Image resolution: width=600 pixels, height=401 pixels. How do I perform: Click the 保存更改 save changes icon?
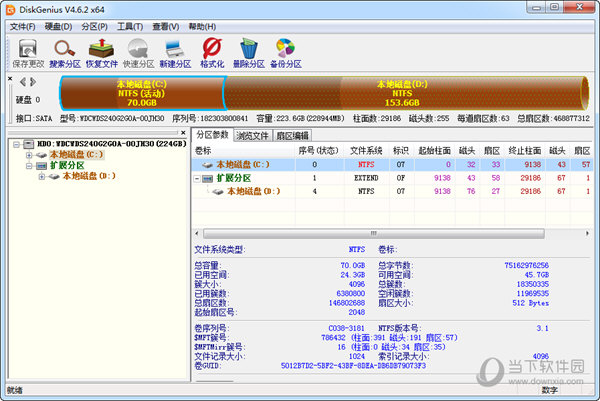click(28, 53)
